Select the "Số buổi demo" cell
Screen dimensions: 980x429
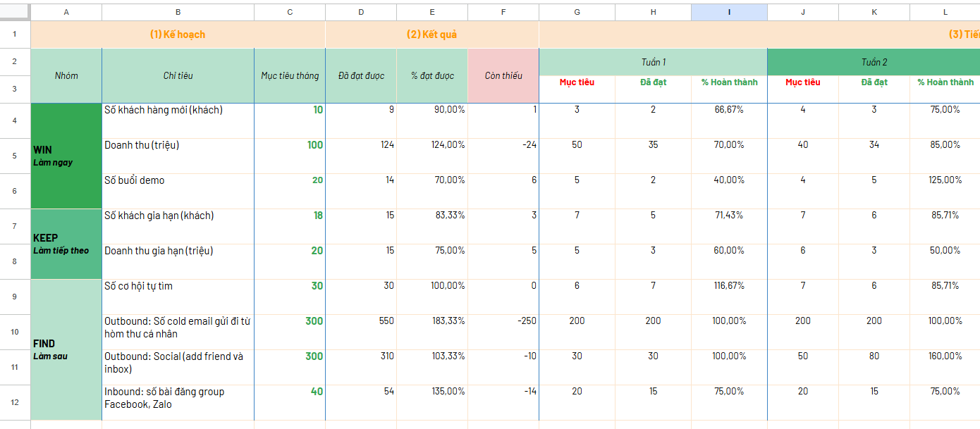pyautogui.click(x=178, y=191)
